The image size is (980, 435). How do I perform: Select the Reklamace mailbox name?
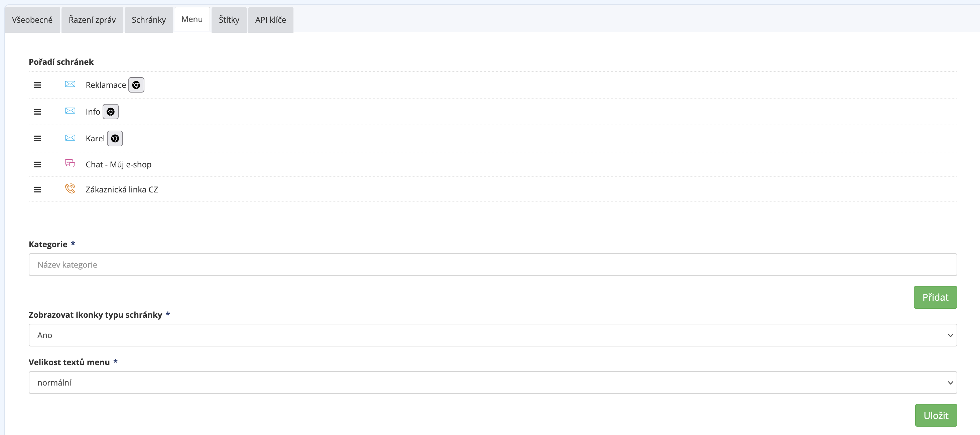106,85
